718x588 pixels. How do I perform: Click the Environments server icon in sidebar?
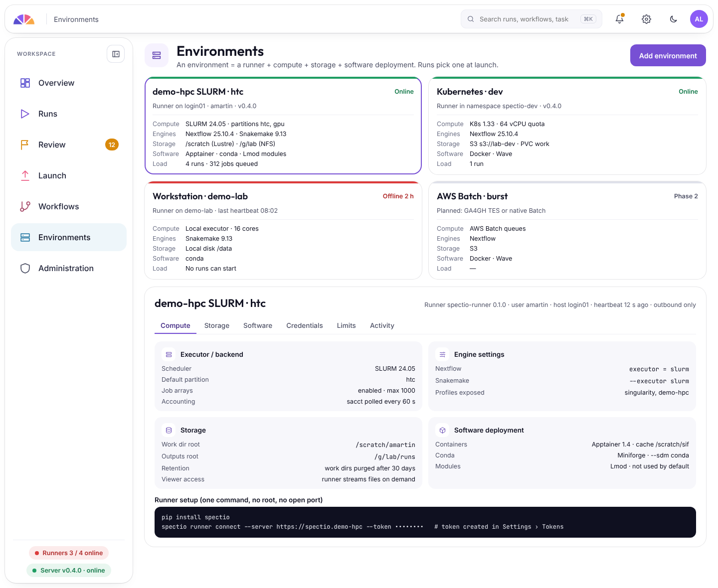click(x=25, y=237)
